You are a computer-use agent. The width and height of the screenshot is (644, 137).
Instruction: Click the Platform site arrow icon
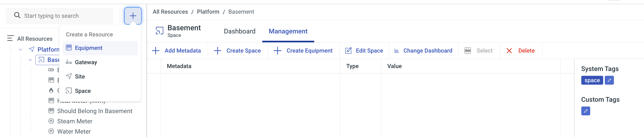click(32, 49)
